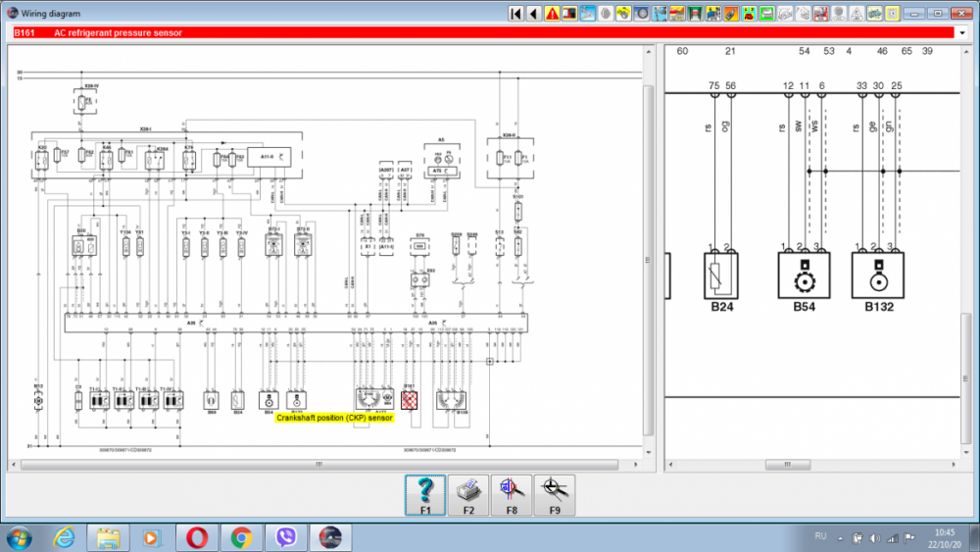
Task: Click the previous-page back arrow icon
Action: [534, 14]
